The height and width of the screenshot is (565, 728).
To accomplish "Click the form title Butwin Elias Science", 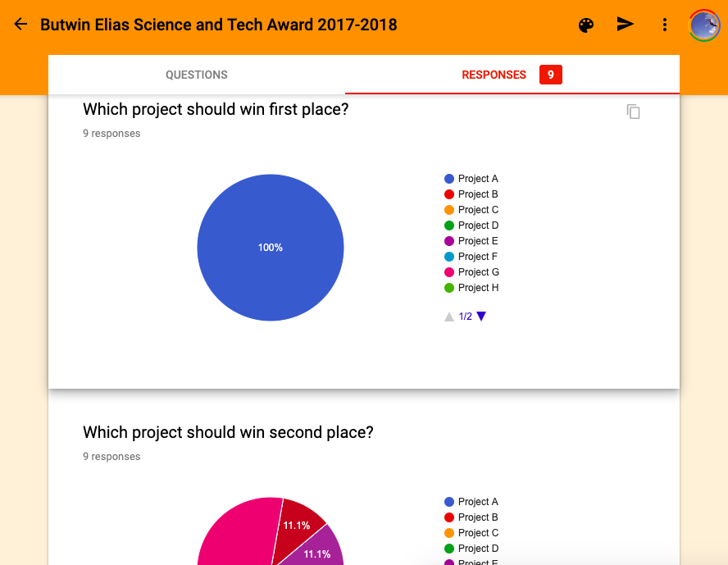I will pos(218,25).
